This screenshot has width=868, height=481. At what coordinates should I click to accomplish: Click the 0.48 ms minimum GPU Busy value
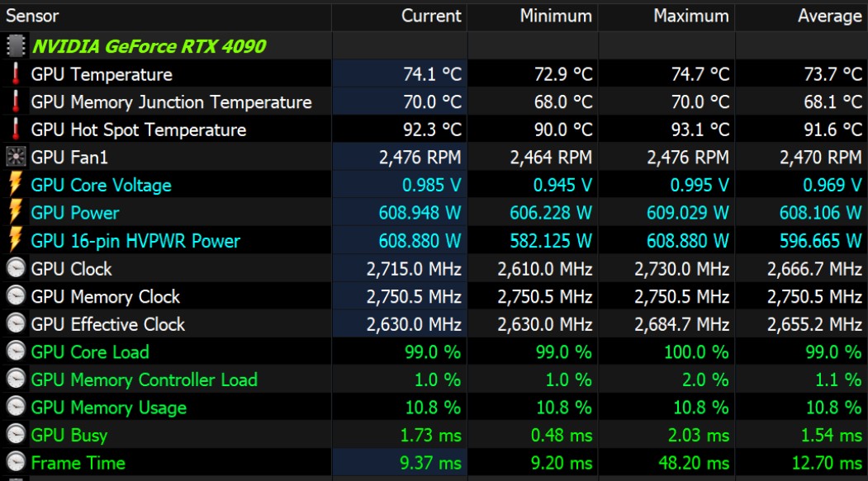point(562,435)
